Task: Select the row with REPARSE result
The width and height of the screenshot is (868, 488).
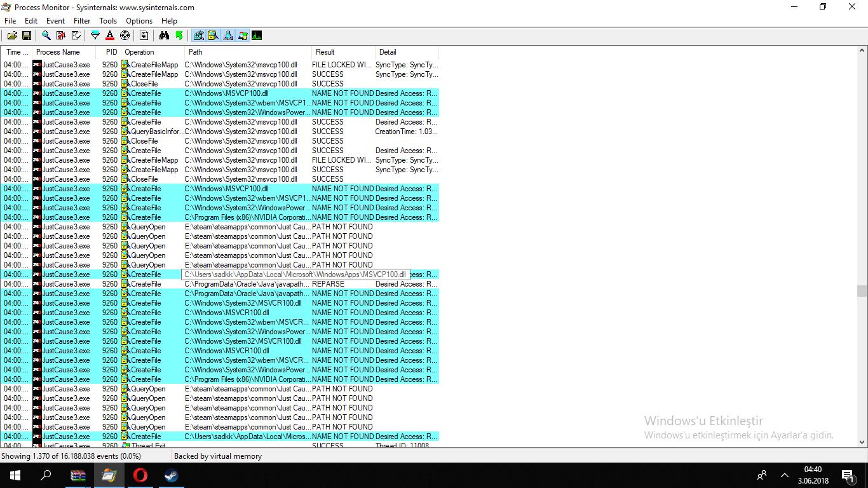Action: point(220,284)
